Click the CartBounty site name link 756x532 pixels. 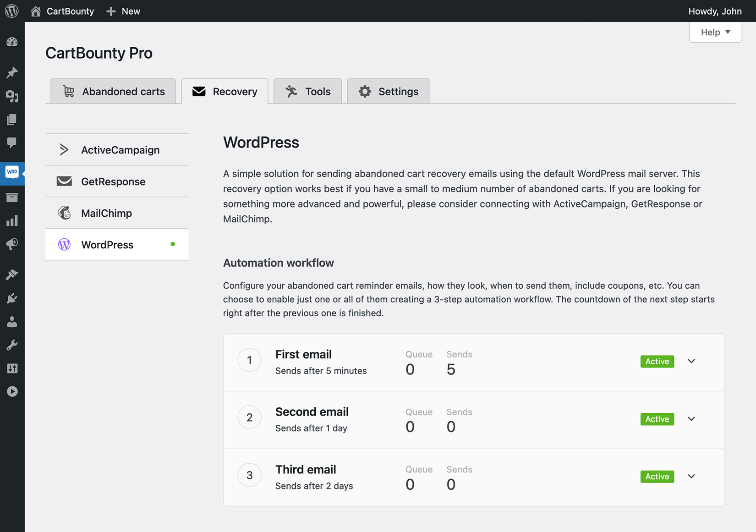70,11
